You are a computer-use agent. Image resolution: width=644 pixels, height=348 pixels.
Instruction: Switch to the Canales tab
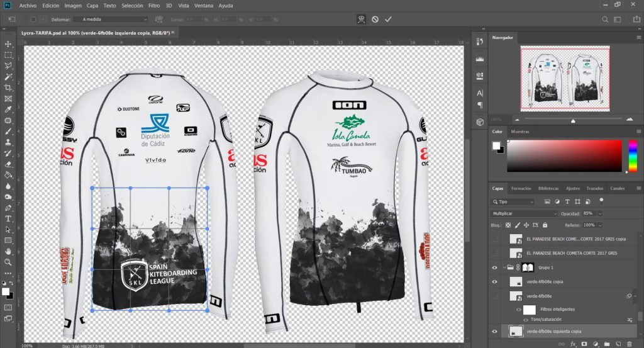[x=618, y=188]
